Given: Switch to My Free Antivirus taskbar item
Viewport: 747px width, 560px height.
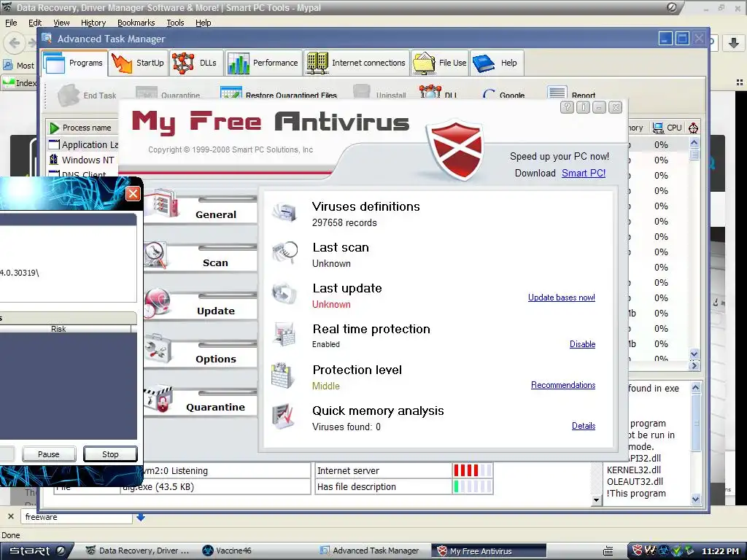Looking at the screenshot, I should (x=489, y=551).
